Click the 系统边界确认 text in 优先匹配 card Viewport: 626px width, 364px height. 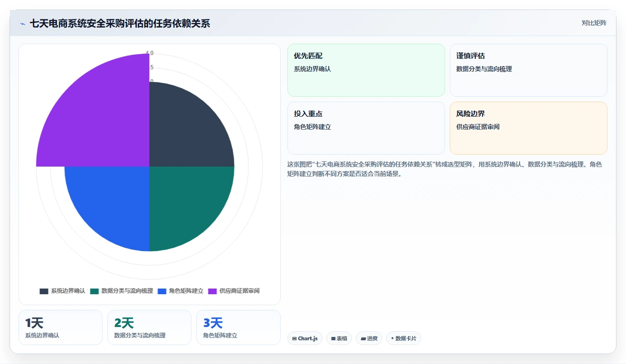coord(313,69)
